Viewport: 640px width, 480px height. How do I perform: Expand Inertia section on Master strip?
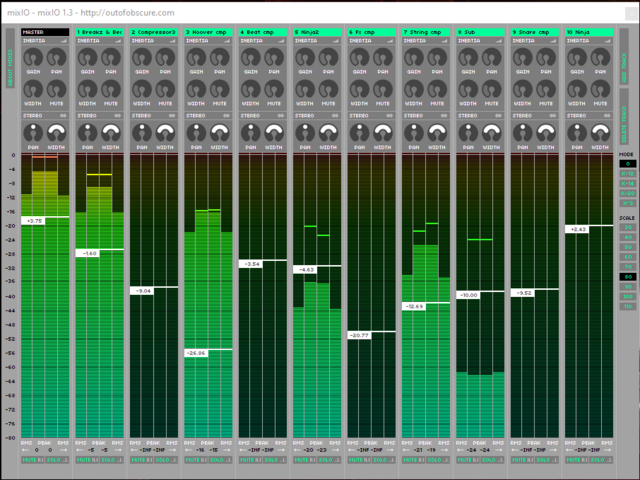tap(64, 41)
